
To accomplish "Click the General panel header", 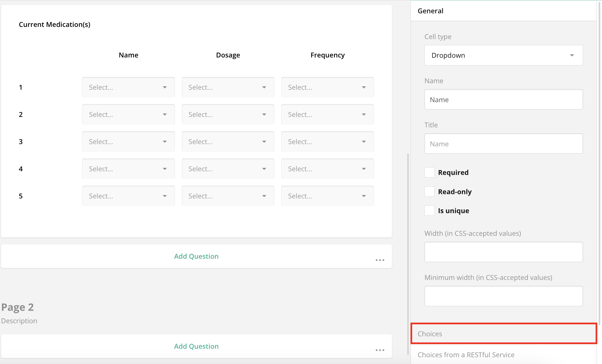I will click(x=430, y=11).
